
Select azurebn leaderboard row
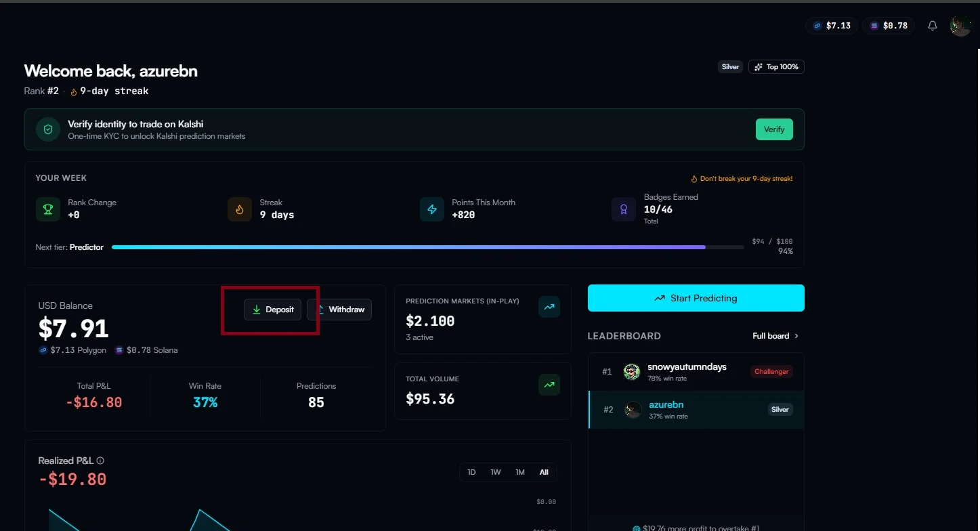(696, 410)
